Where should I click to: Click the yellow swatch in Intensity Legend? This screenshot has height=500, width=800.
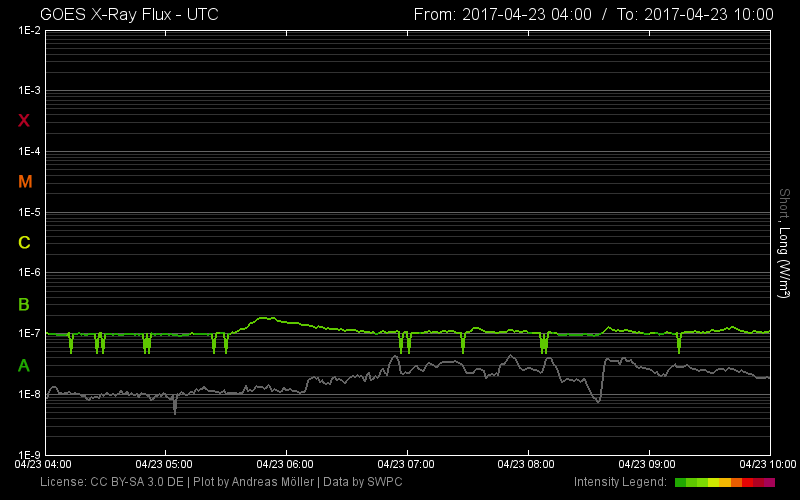[714, 483]
